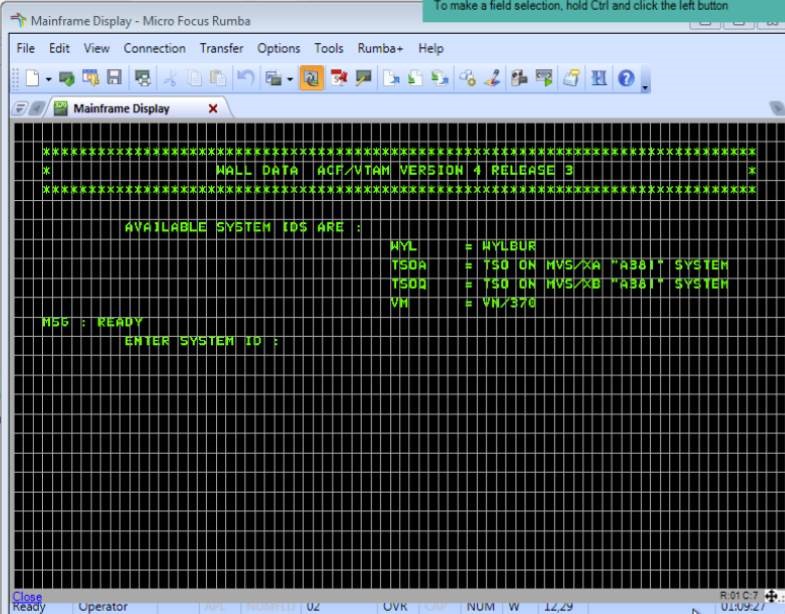This screenshot has height=614, width=785.
Task: Expand the New document dropdown arrow
Action: coord(48,79)
